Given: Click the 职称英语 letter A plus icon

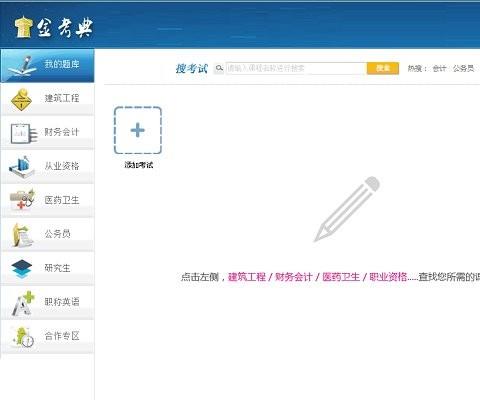Looking at the screenshot, I should pyautogui.click(x=23, y=303).
